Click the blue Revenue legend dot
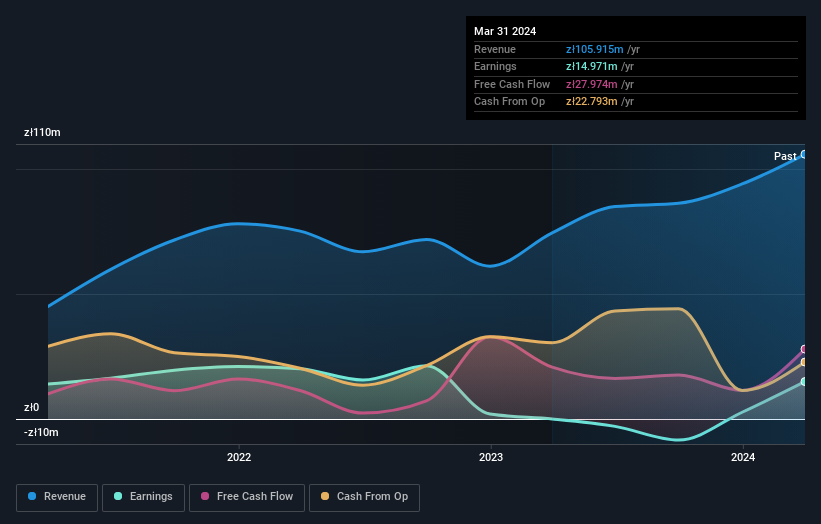 coord(32,496)
